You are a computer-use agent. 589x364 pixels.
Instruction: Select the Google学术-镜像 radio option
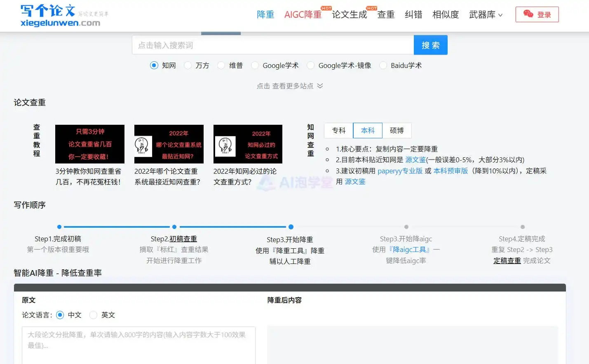pyautogui.click(x=310, y=65)
